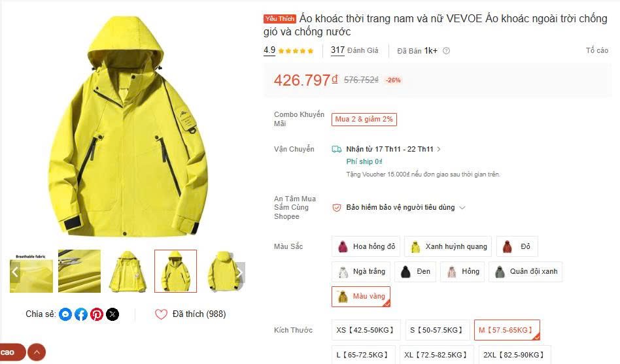The image size is (620, 364).
Task: Open the 317 Đánh Giá reviews
Action: pyautogui.click(x=354, y=50)
